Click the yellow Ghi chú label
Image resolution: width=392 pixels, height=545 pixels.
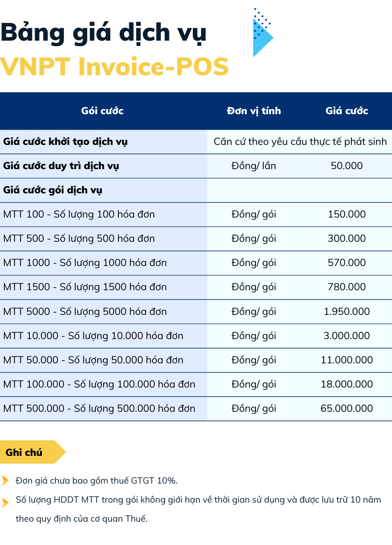click(x=26, y=452)
